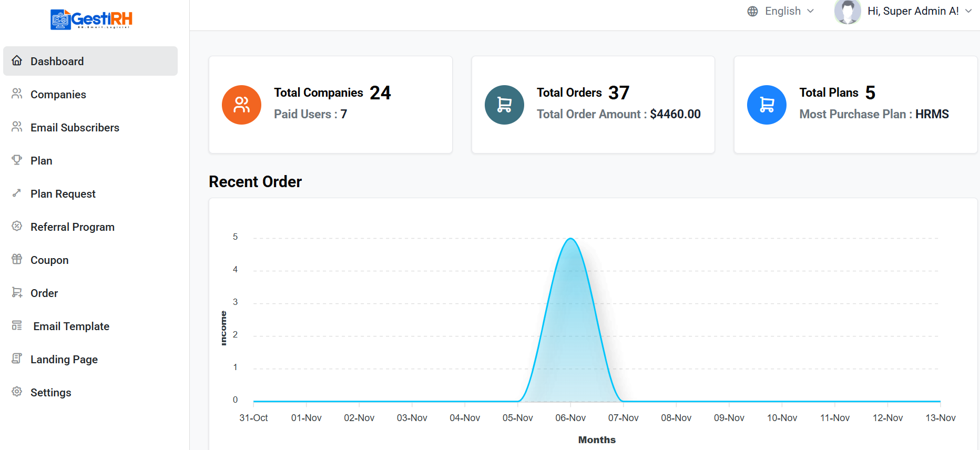The image size is (980, 450).
Task: Click the globe language icon
Action: click(x=752, y=11)
